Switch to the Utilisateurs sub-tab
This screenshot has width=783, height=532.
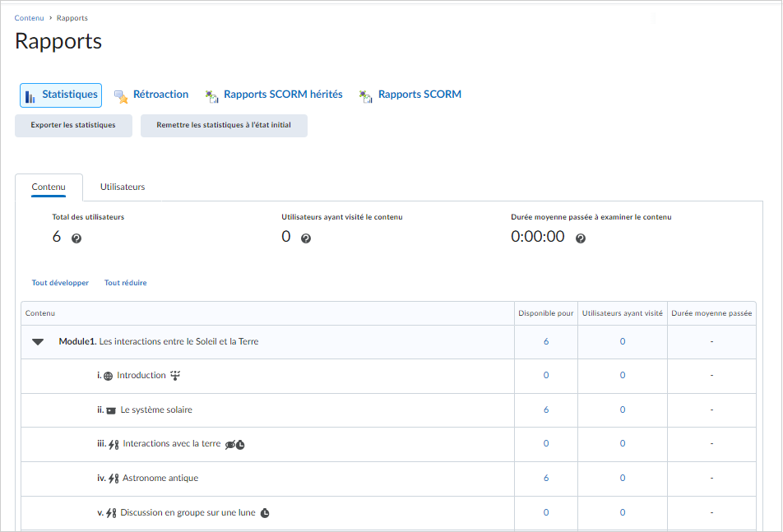[123, 187]
